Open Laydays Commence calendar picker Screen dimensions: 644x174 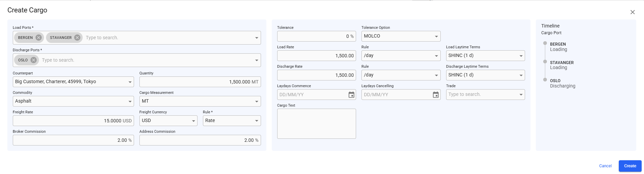[x=351, y=95]
